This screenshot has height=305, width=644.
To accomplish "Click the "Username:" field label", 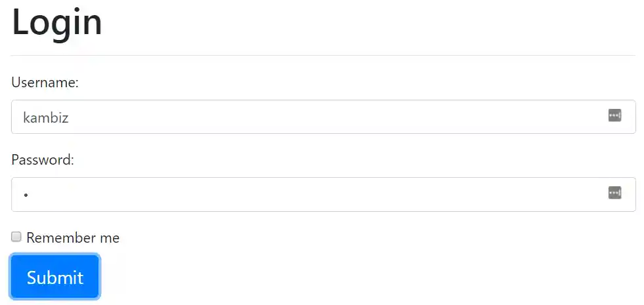I will click(45, 83).
